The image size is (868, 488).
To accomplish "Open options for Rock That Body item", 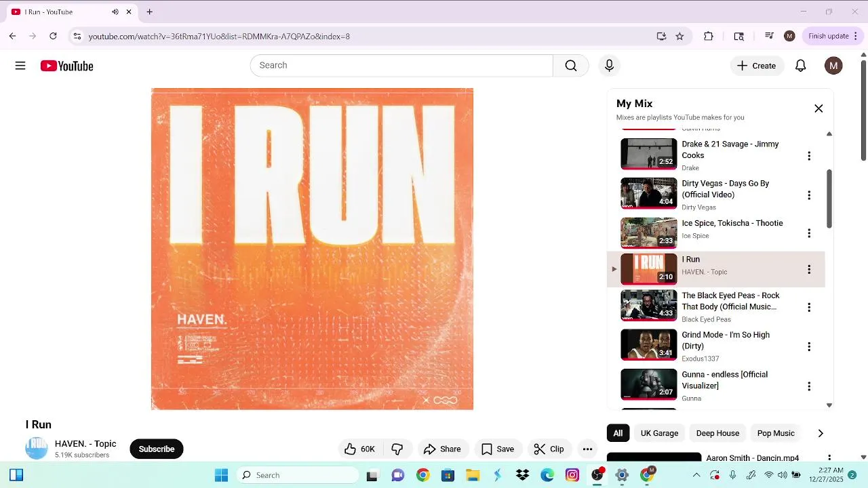I will tap(808, 307).
